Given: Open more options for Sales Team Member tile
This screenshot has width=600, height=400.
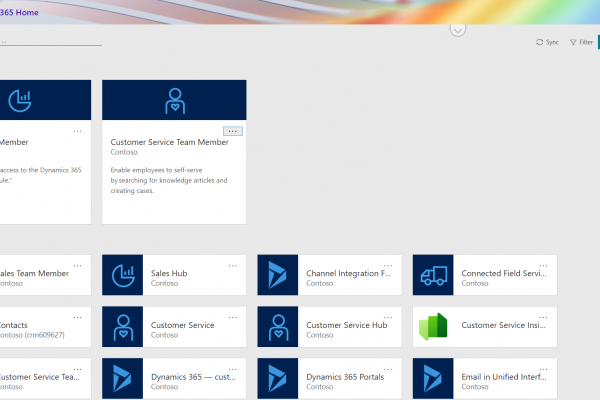Looking at the screenshot, I should pos(77,266).
